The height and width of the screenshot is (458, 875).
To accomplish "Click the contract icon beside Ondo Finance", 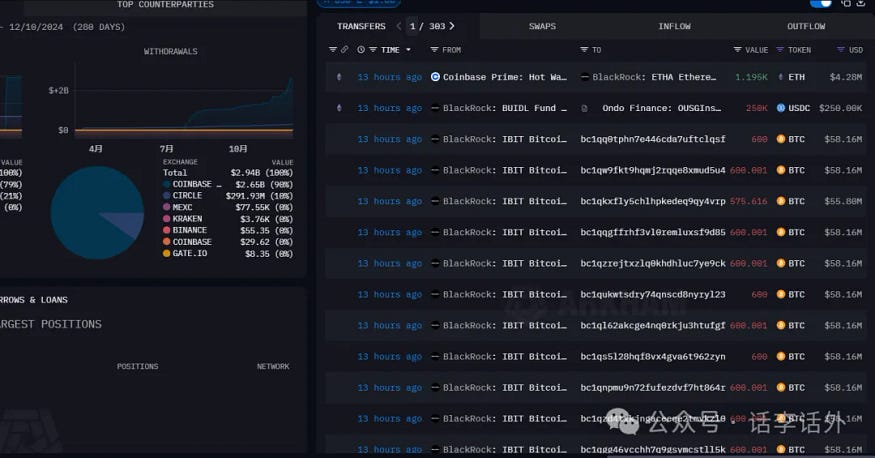I will [584, 108].
